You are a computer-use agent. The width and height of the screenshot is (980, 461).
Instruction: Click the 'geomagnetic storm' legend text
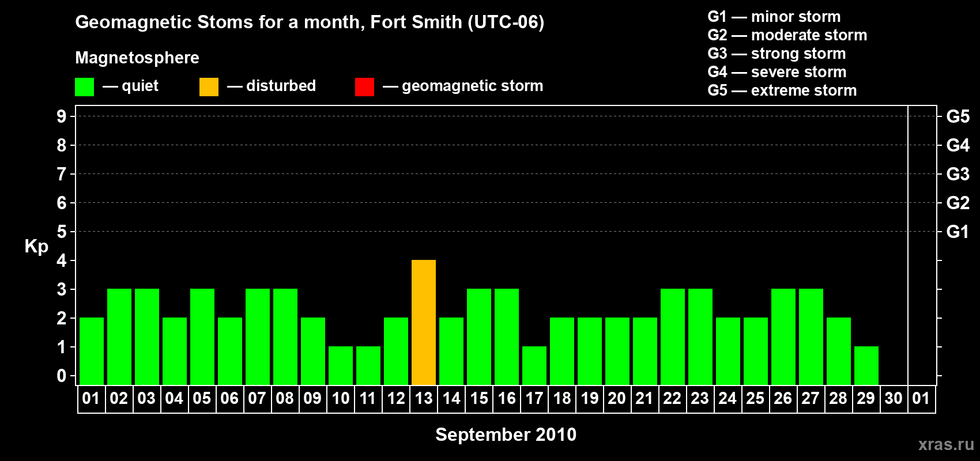tap(473, 86)
